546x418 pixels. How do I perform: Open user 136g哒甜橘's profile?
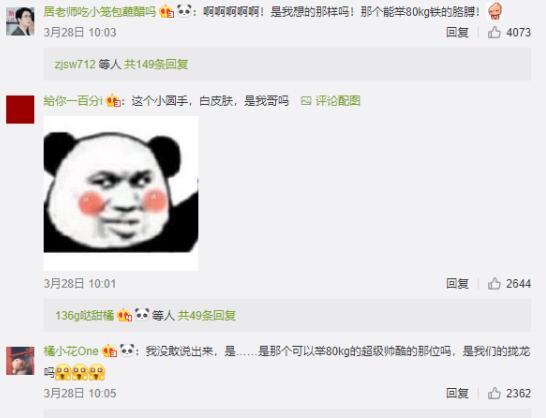coord(85,316)
